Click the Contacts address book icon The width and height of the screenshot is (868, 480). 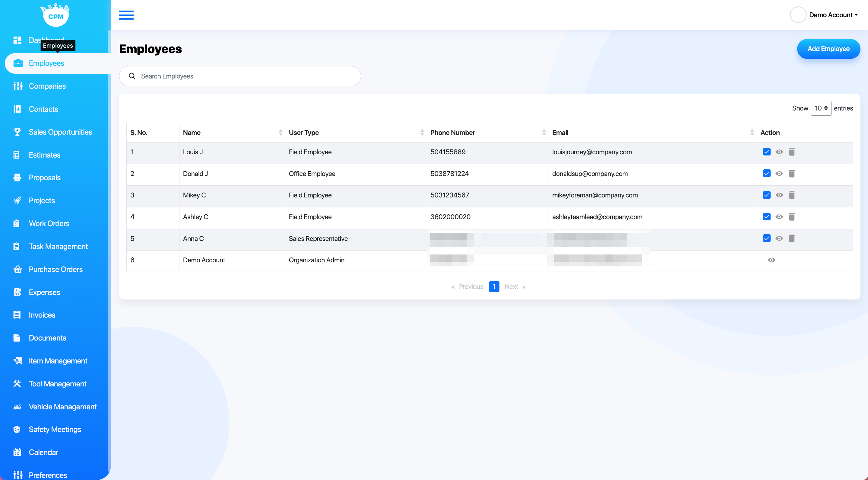(17, 109)
